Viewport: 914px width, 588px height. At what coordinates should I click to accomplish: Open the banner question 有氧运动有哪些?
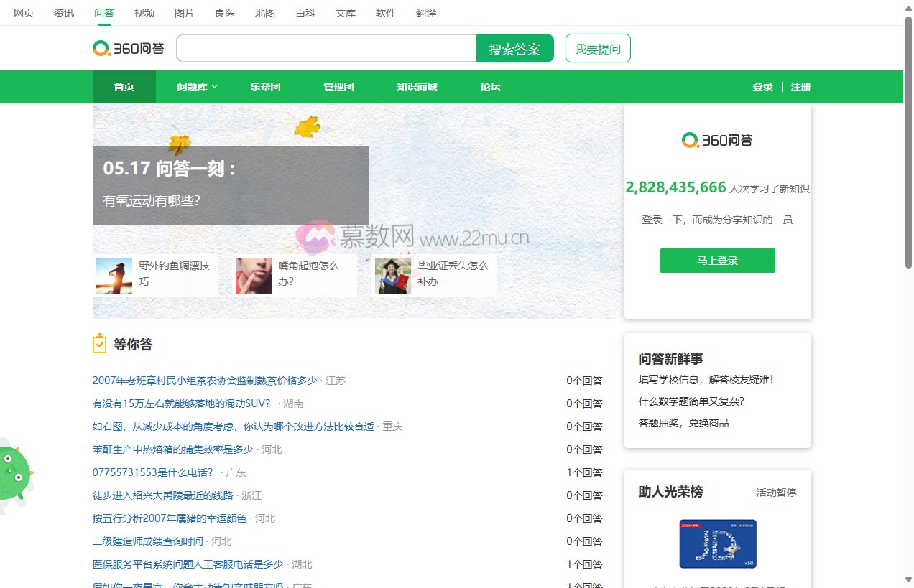152,201
